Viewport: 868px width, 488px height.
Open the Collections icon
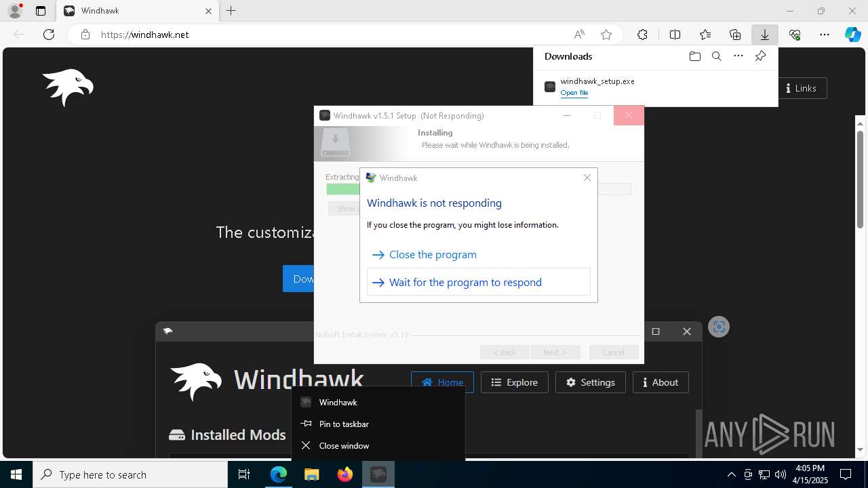(735, 35)
